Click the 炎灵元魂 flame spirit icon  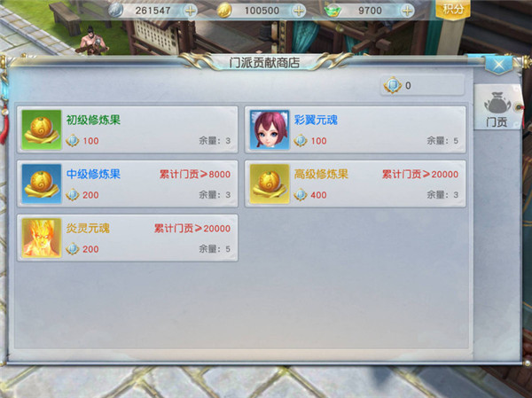pos(42,238)
